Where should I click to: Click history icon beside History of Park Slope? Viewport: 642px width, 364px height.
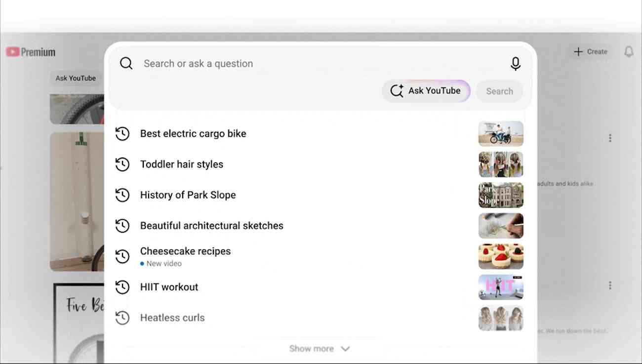point(122,195)
